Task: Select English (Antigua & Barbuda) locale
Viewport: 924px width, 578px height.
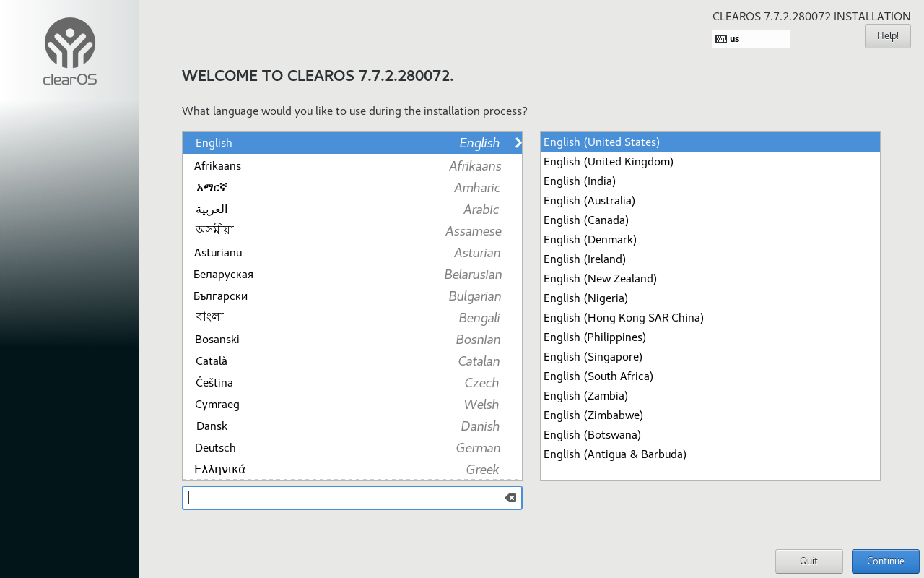Action: (x=710, y=454)
